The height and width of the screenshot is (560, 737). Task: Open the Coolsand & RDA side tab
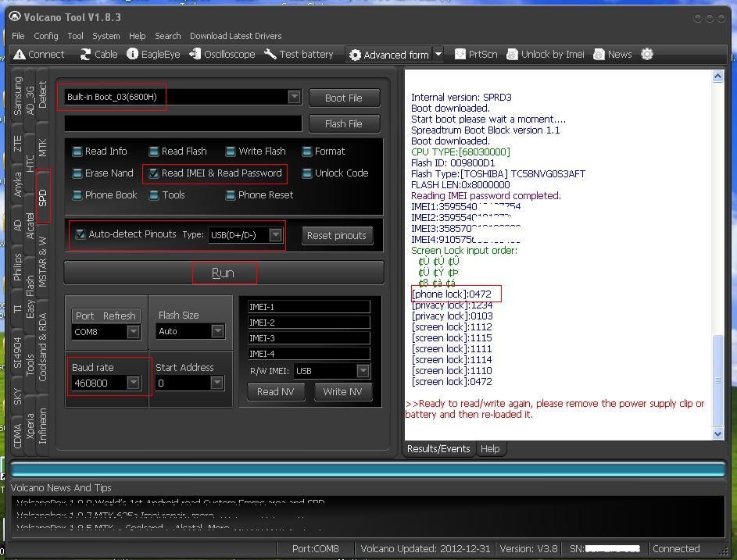[43, 347]
